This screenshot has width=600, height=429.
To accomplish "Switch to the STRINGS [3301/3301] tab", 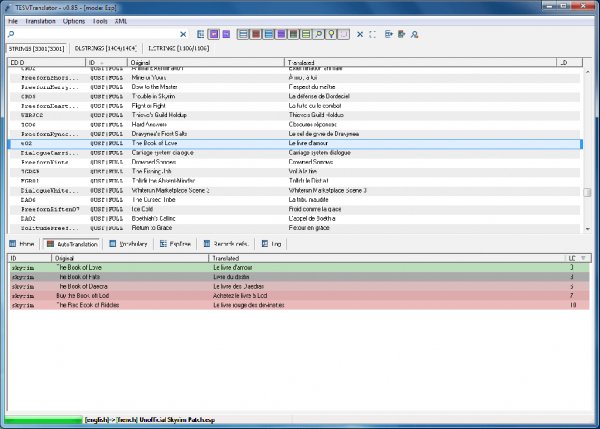I will pyautogui.click(x=37, y=49).
